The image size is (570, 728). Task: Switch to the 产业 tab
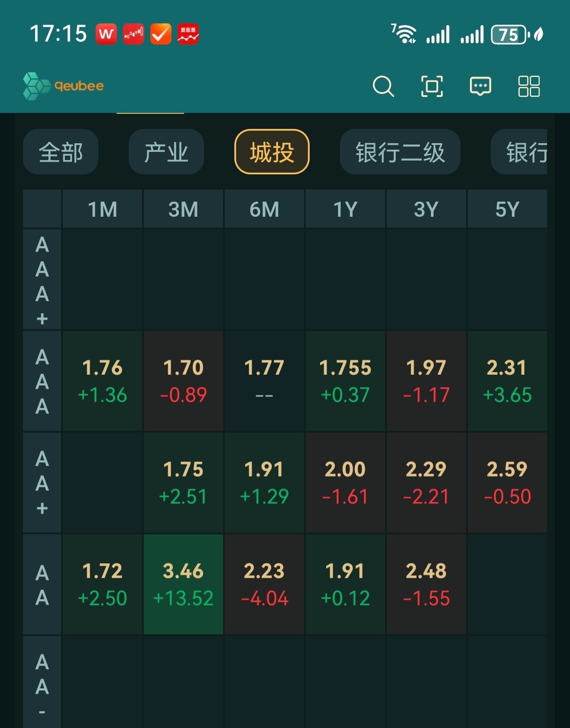166,152
